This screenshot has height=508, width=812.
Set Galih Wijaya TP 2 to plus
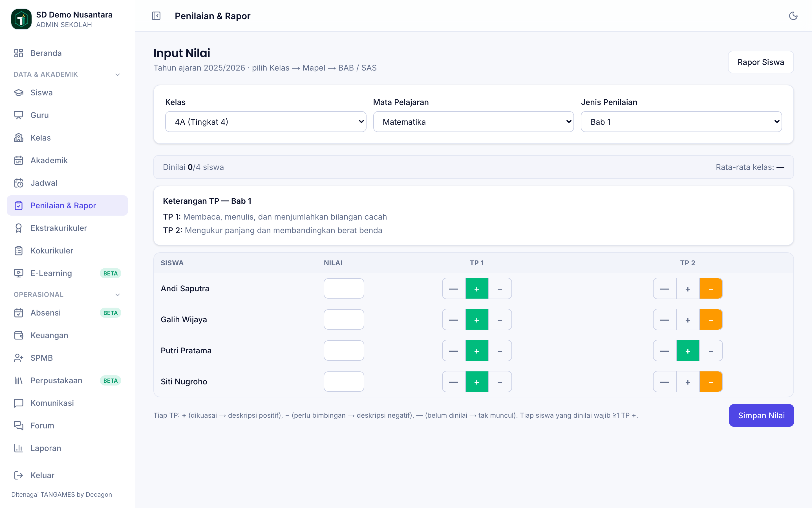click(x=688, y=319)
